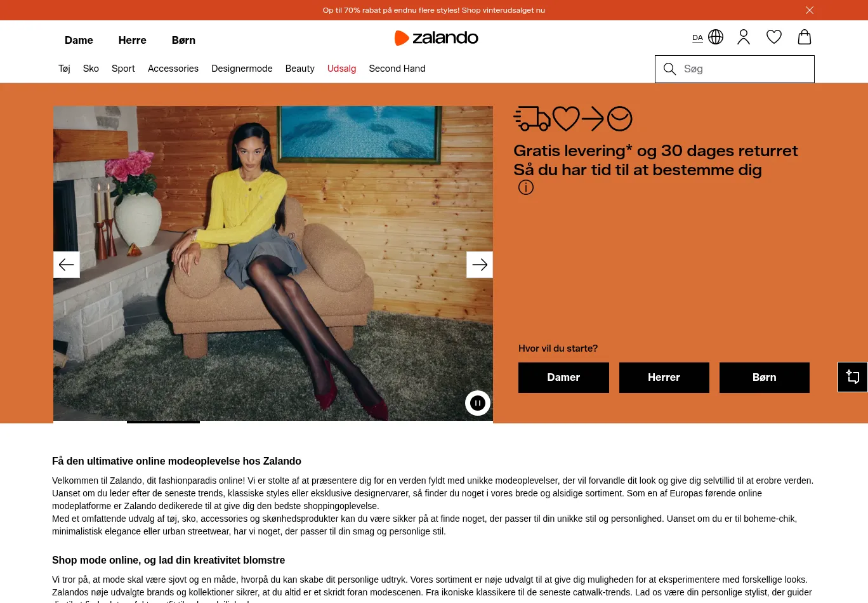Click the Zalando logo
868x603 pixels.
click(437, 38)
